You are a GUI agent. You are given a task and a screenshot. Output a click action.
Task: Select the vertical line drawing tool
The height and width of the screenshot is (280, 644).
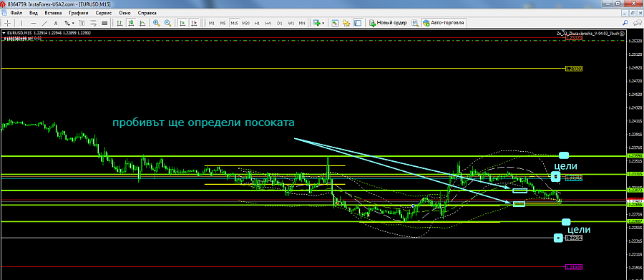pyautogui.click(x=21, y=23)
